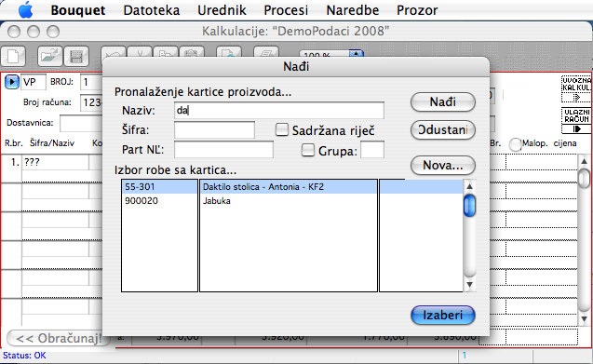This screenshot has width=593, height=364.
Task: Select Daktilo stolica - Antonia - KF2 entry
Action: click(x=263, y=187)
